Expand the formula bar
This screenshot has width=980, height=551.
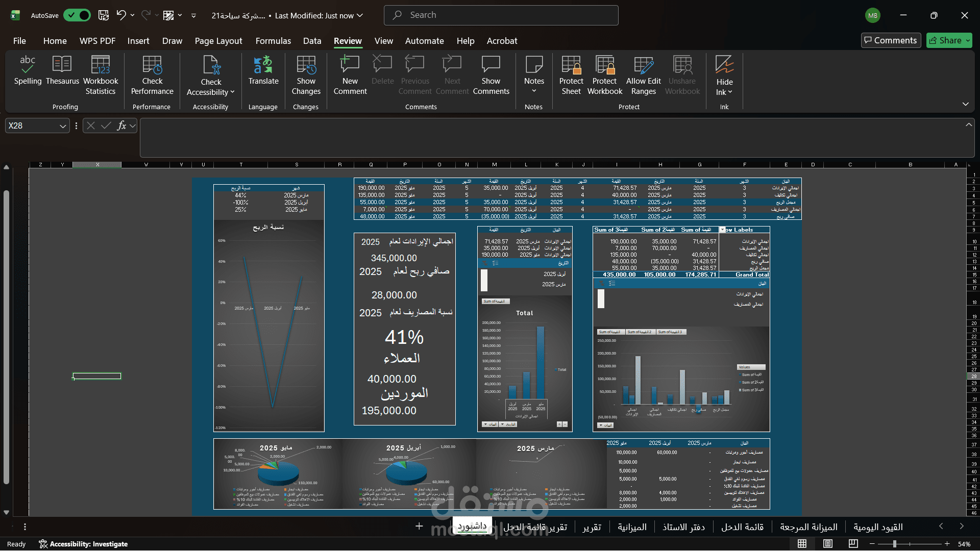tap(969, 124)
